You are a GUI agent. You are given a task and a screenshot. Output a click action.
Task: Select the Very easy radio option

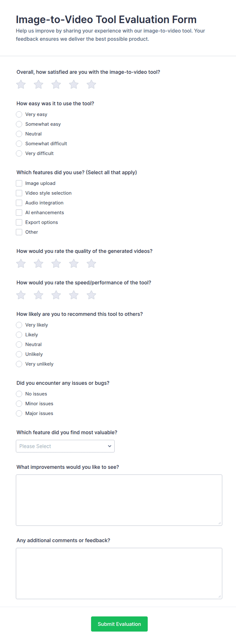pyautogui.click(x=19, y=114)
